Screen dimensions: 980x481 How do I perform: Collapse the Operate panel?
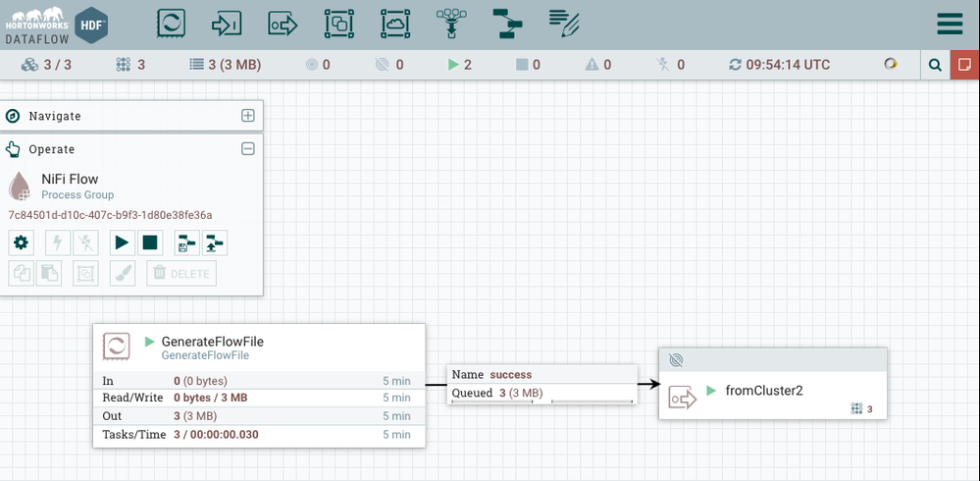248,149
